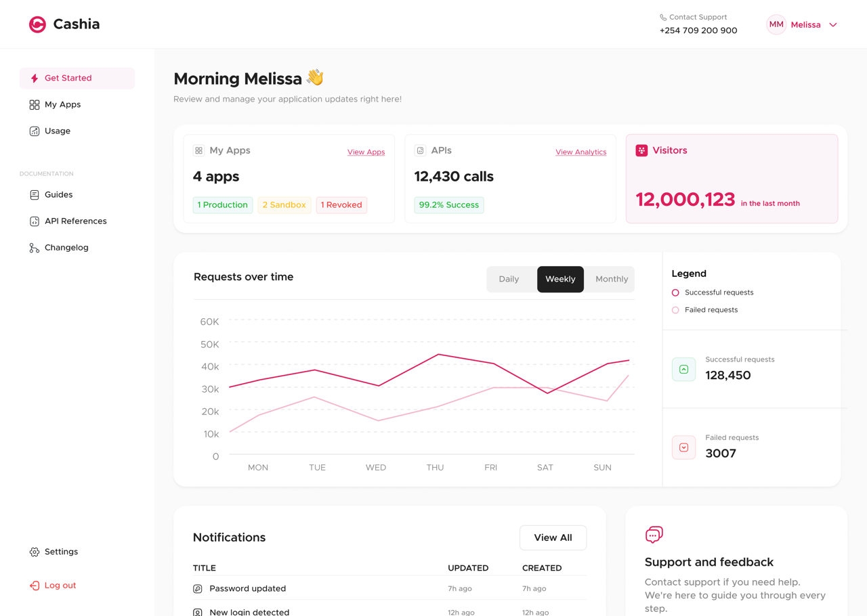Click the 99.2% Success badge
This screenshot has height=616, width=867.
click(x=448, y=204)
